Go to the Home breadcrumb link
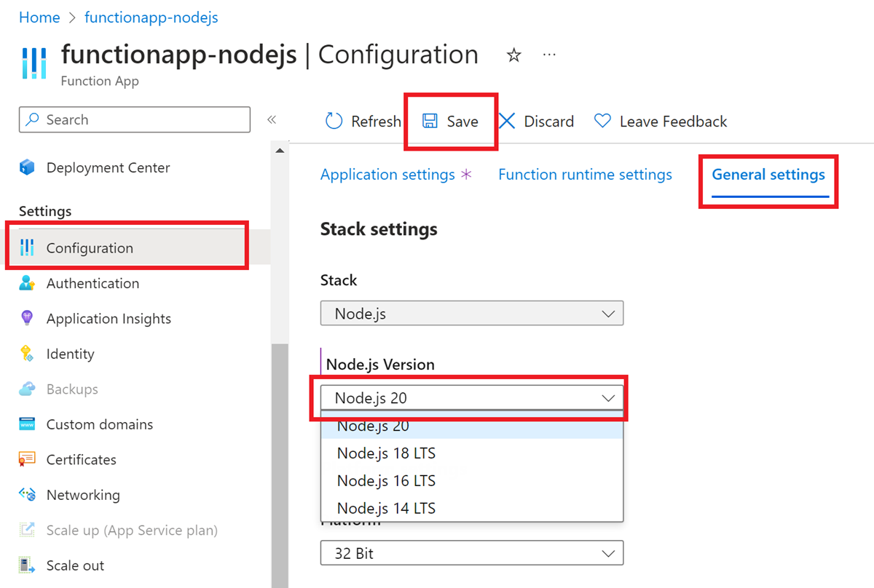The height and width of the screenshot is (588, 874). coord(39,17)
